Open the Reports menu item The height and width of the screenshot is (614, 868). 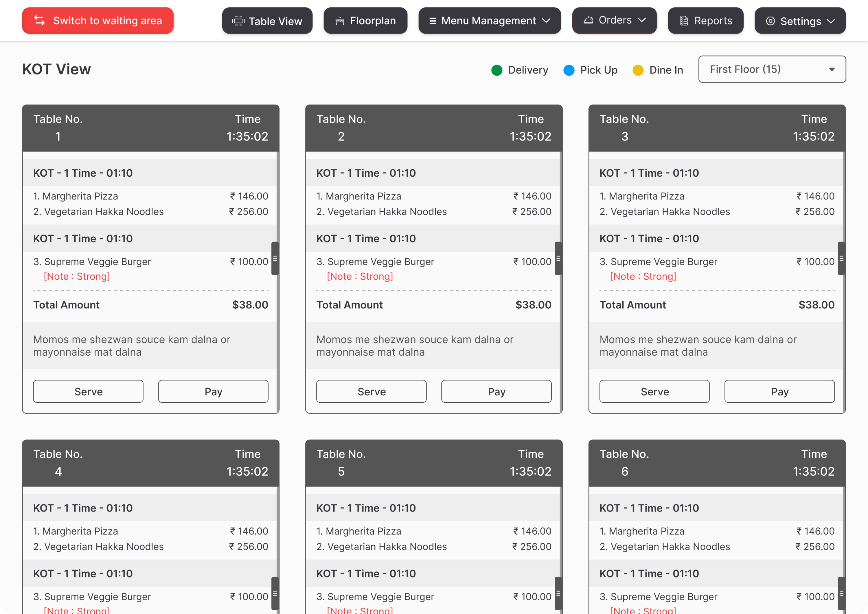[705, 21]
